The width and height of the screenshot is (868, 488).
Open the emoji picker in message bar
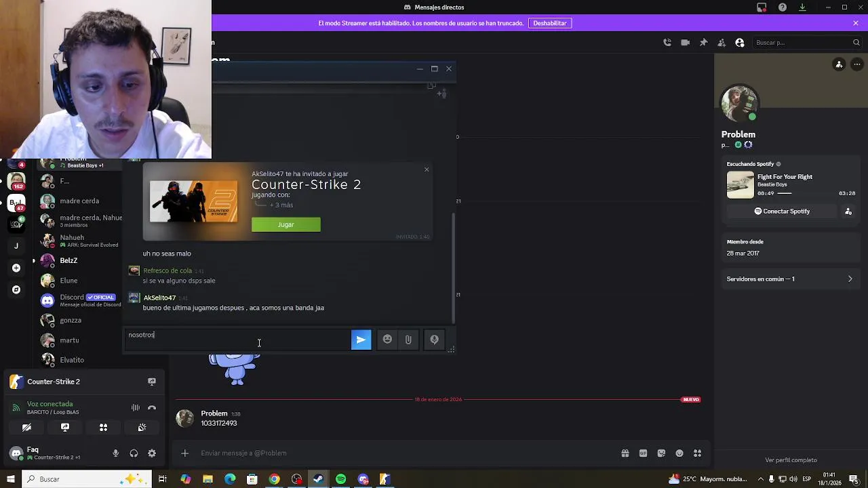click(x=679, y=453)
